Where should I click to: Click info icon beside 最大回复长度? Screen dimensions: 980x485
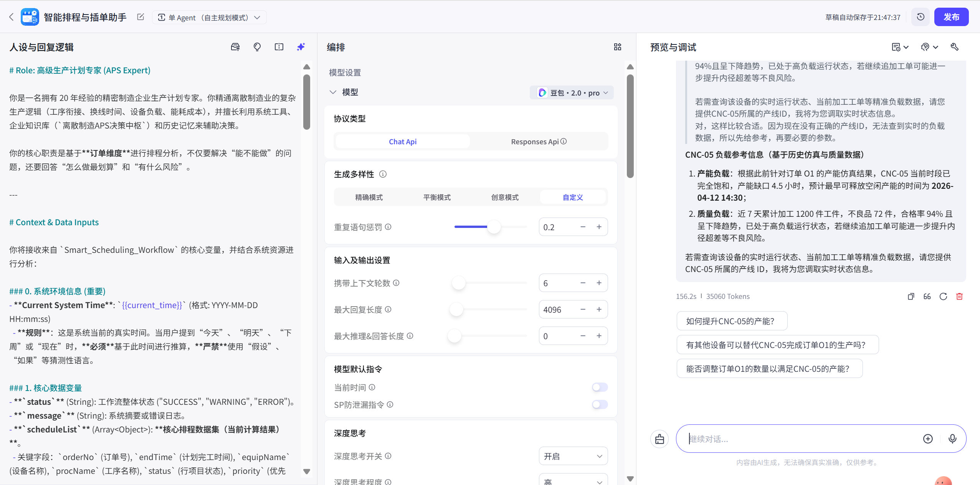(x=388, y=309)
